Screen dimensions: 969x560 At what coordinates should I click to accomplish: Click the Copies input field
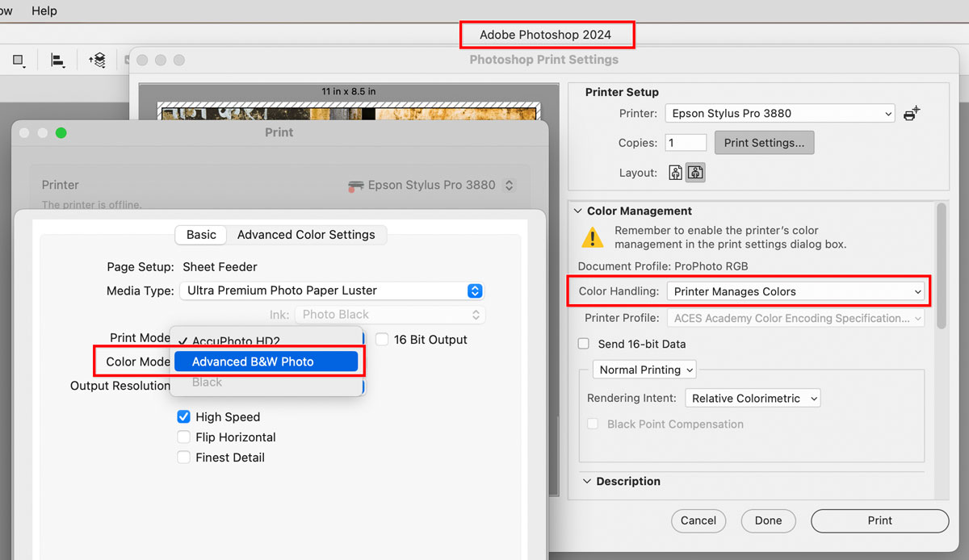point(685,142)
